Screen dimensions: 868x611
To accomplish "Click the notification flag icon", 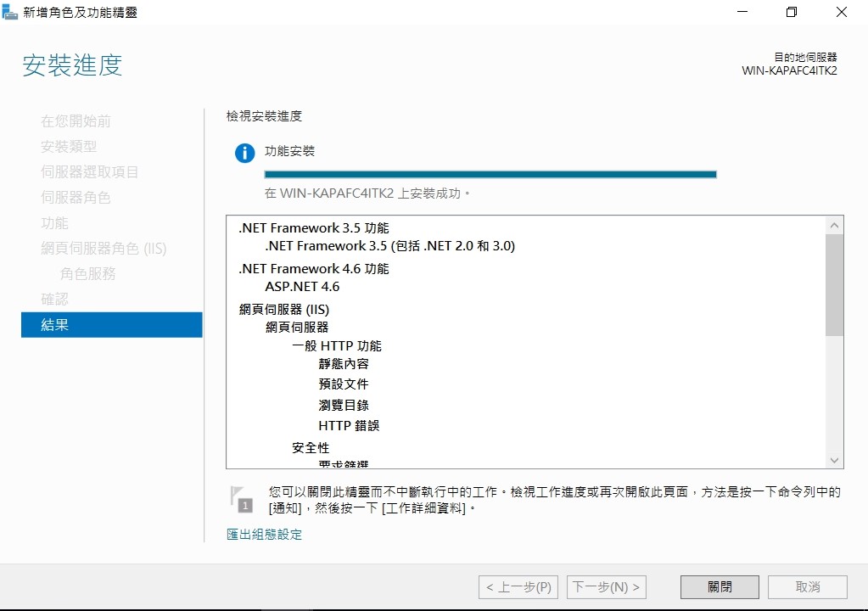I will [241, 499].
